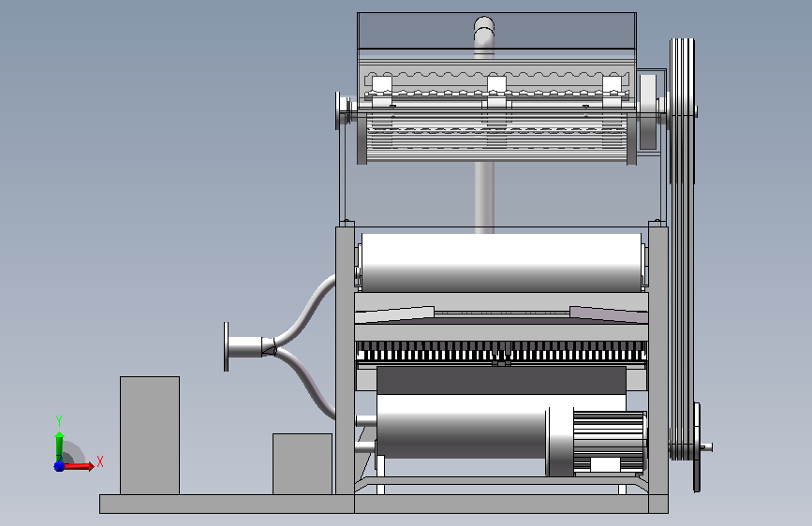Select the dark gray panel above the drum
The height and width of the screenshot is (526, 812).
click(501, 380)
